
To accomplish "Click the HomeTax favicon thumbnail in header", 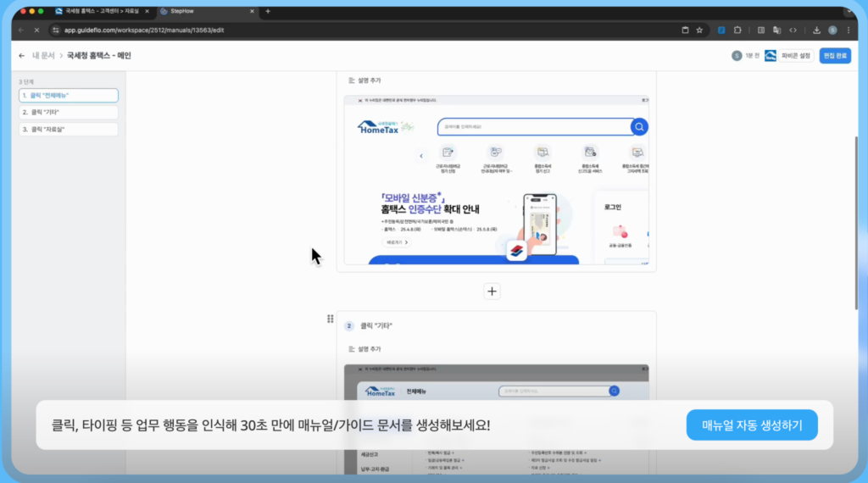I will (770, 55).
